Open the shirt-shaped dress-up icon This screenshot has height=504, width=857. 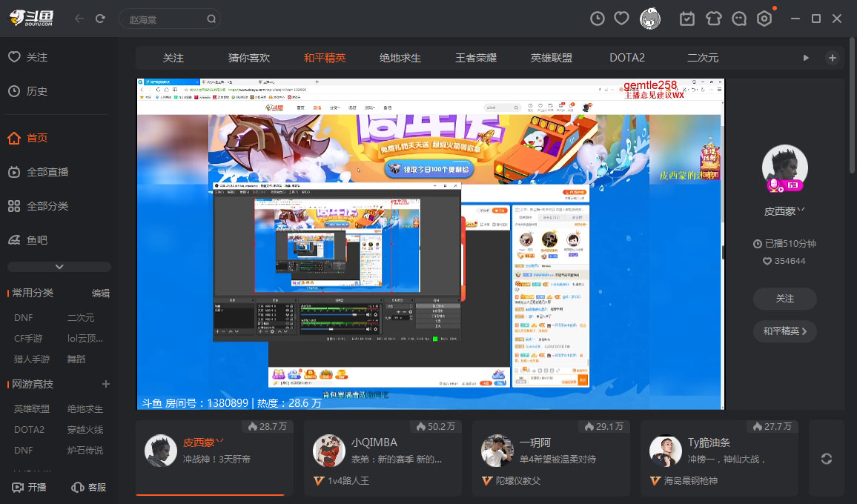point(712,18)
